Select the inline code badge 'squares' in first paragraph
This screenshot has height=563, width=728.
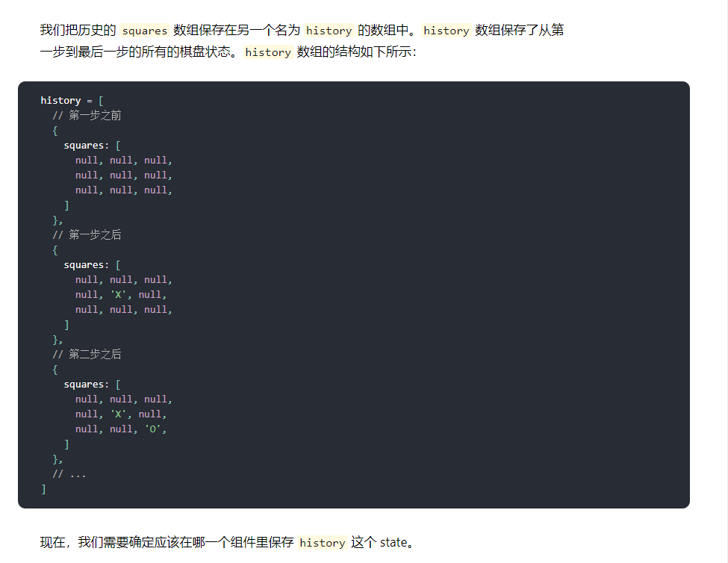click(144, 31)
